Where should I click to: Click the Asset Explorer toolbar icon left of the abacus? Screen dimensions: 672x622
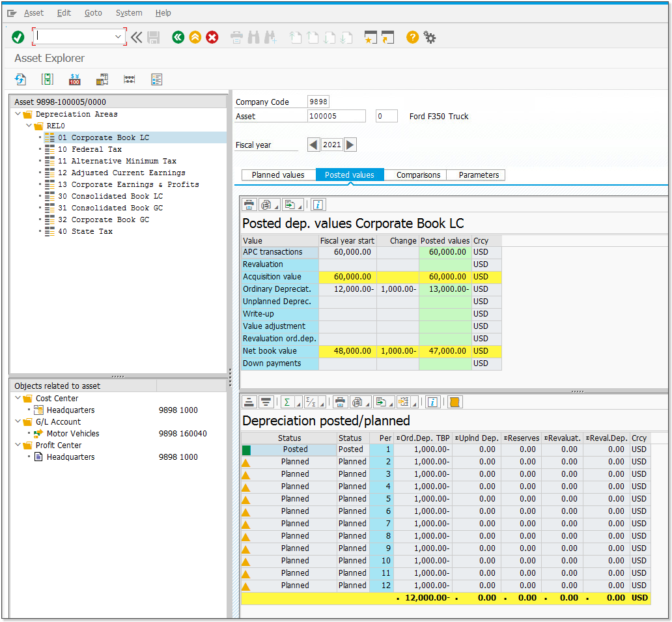[102, 79]
